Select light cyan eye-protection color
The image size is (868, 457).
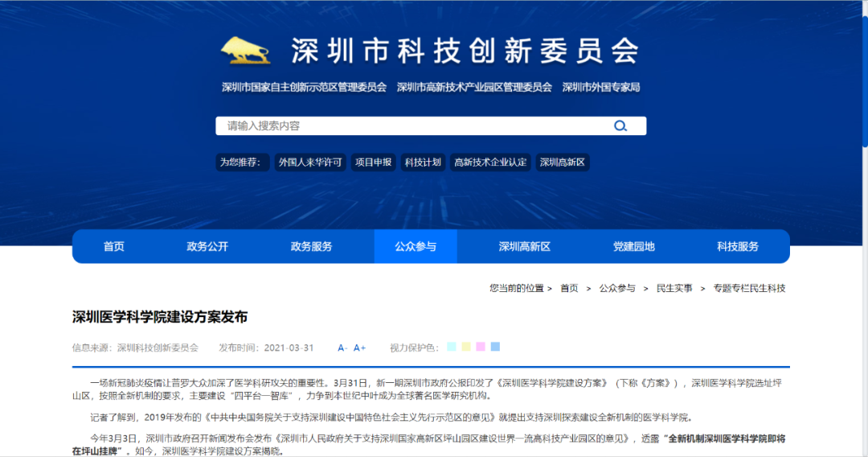point(452,347)
